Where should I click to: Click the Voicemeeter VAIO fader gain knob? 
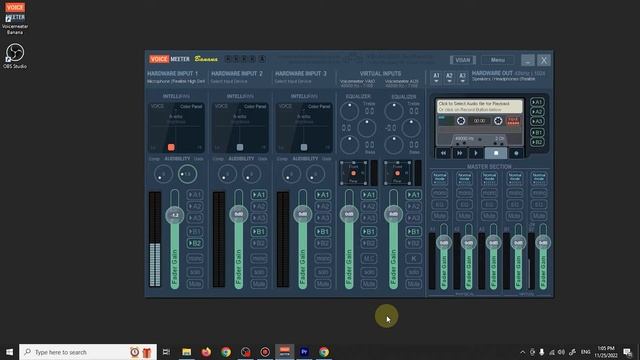(349, 214)
